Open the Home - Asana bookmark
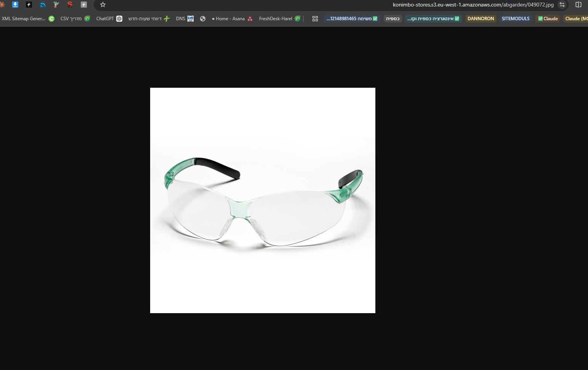The height and width of the screenshot is (370, 588). [232, 19]
